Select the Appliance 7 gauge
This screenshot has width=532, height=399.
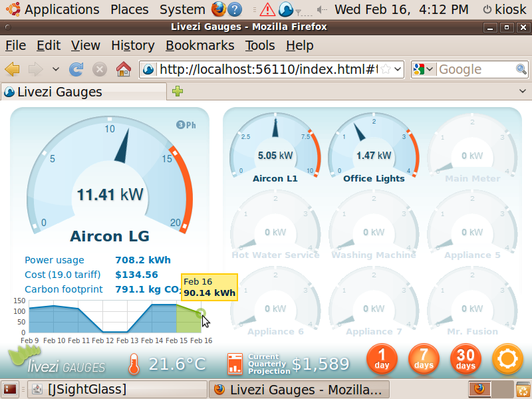coord(374,301)
